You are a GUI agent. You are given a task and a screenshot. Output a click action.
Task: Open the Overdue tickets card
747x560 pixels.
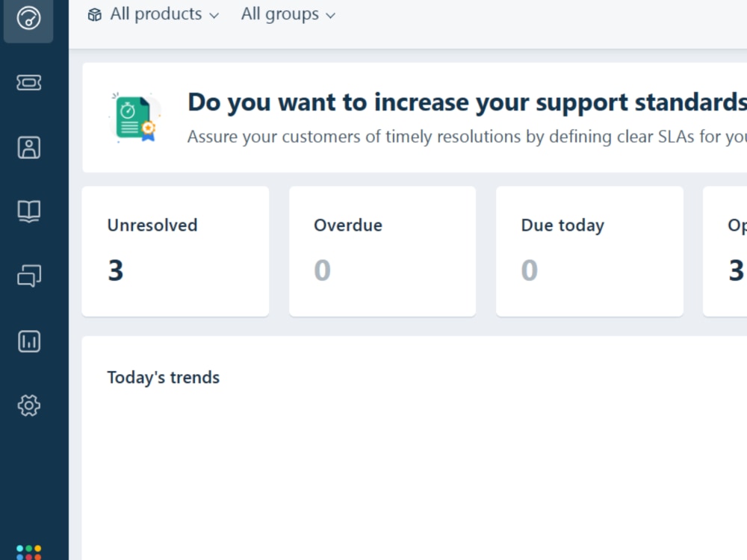click(x=382, y=252)
